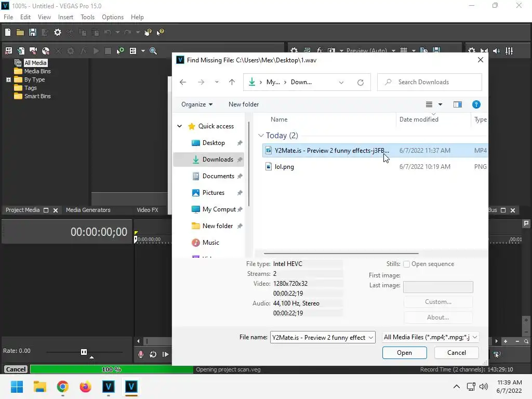Click the Search Downloads field
The width and height of the screenshot is (532, 399).
point(430,82)
